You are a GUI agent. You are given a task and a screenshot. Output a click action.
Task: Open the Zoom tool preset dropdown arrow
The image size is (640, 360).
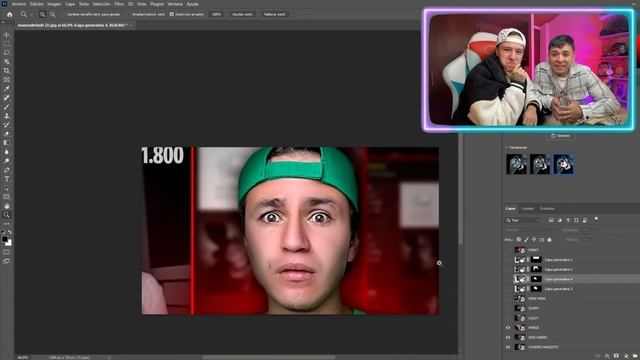(31, 14)
